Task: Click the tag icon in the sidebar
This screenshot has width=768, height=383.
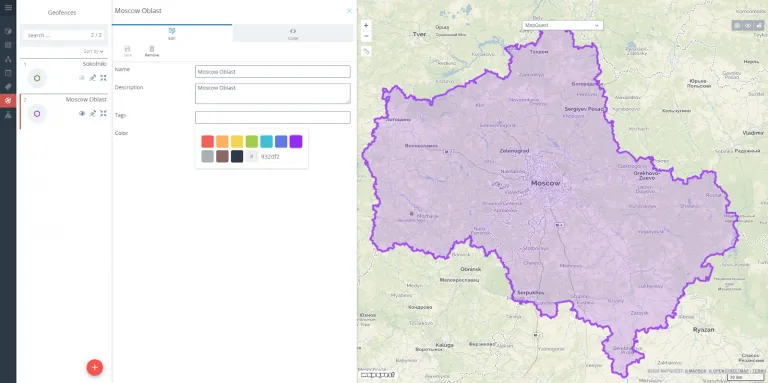Action: click(8, 87)
